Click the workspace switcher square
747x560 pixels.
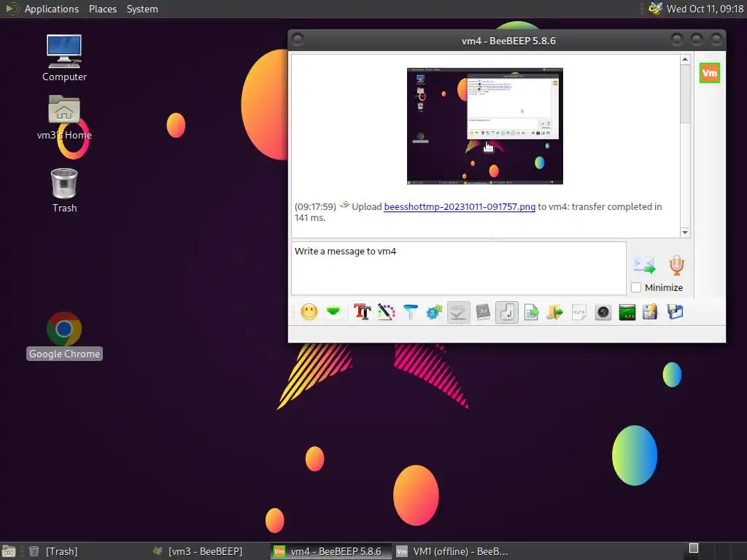(x=694, y=548)
